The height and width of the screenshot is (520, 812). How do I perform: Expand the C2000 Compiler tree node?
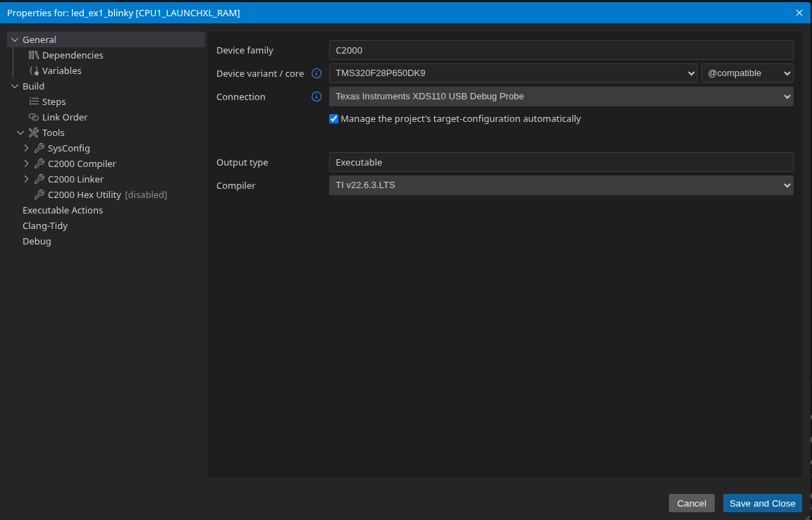[26, 163]
